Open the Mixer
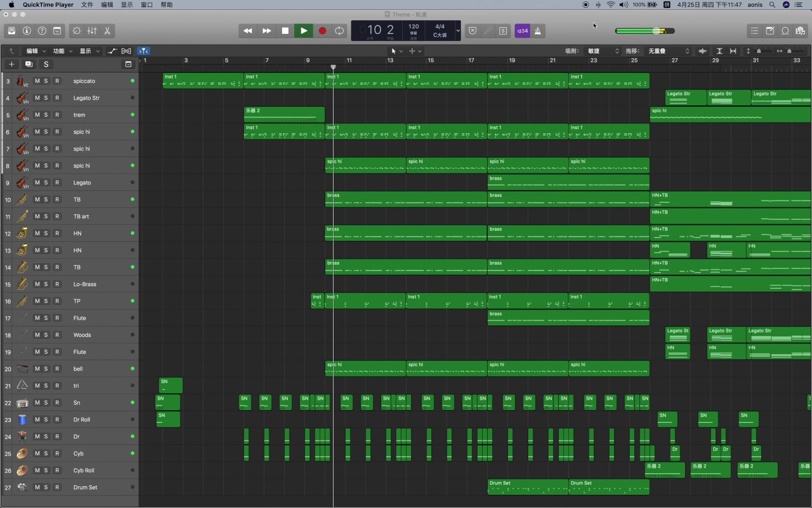812x508 pixels. point(92,31)
